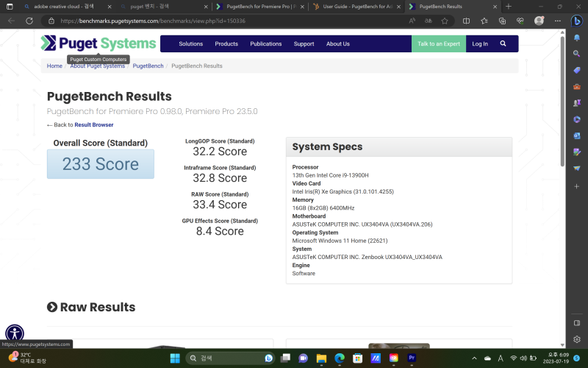Open the browser settings and more menu
This screenshot has width=588, height=368.
click(558, 21)
